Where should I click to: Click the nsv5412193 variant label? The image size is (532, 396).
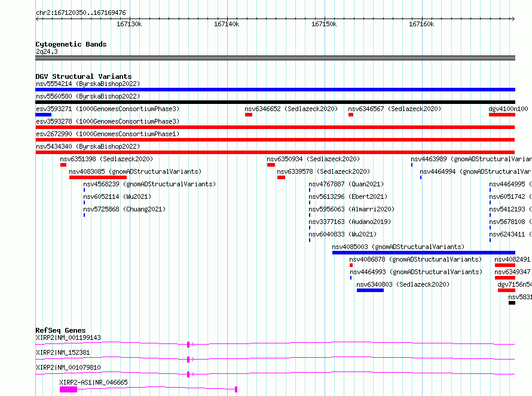tap(510, 209)
